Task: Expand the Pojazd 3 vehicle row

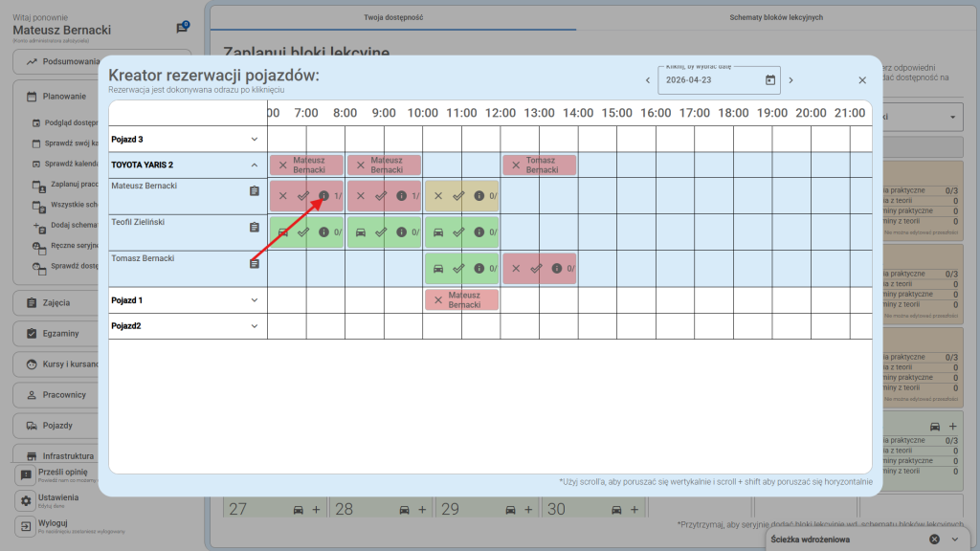Action: [x=255, y=140]
